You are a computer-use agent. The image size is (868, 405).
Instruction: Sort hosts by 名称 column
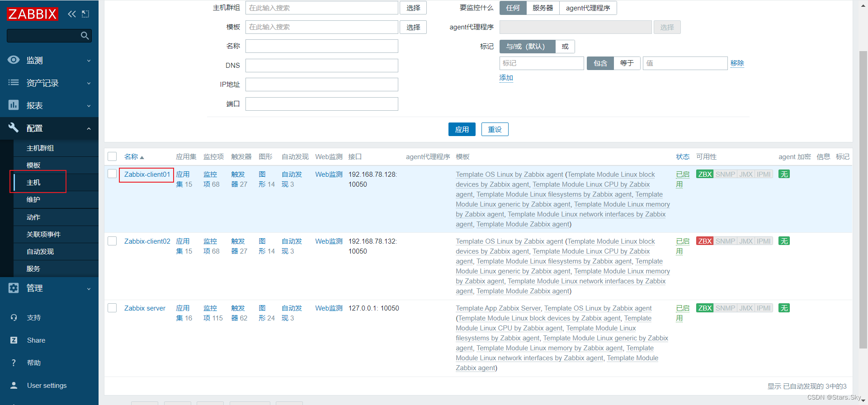pos(134,156)
